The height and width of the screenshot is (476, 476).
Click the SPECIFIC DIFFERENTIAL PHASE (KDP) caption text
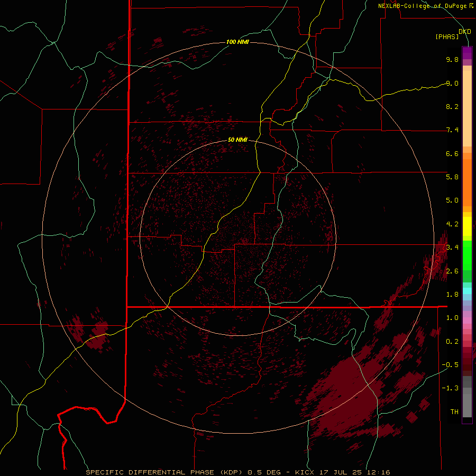click(x=165, y=472)
